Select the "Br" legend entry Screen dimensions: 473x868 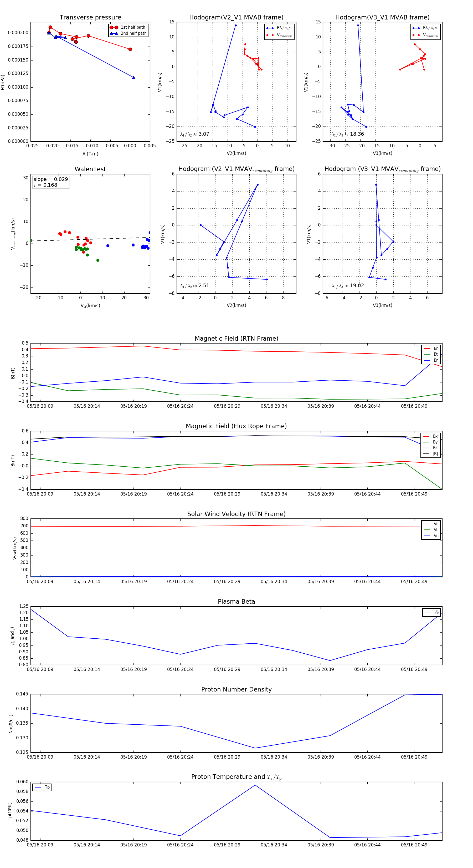click(431, 349)
